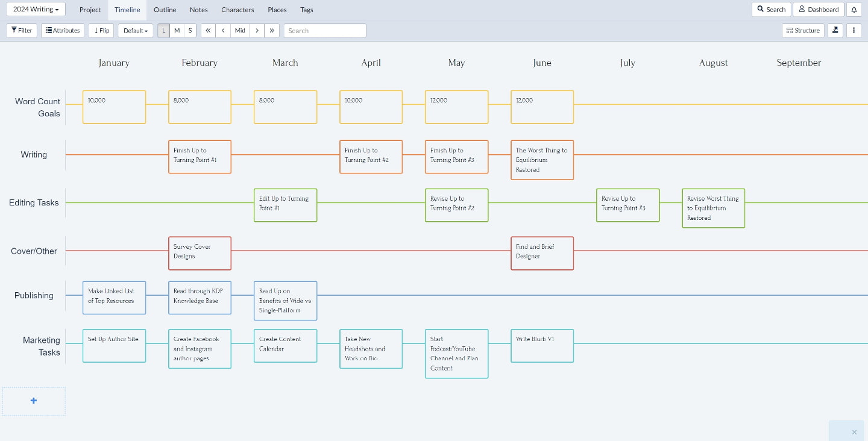The width and height of the screenshot is (868, 441).
Task: Open the May 12,000 word count card
Action: [x=457, y=107]
